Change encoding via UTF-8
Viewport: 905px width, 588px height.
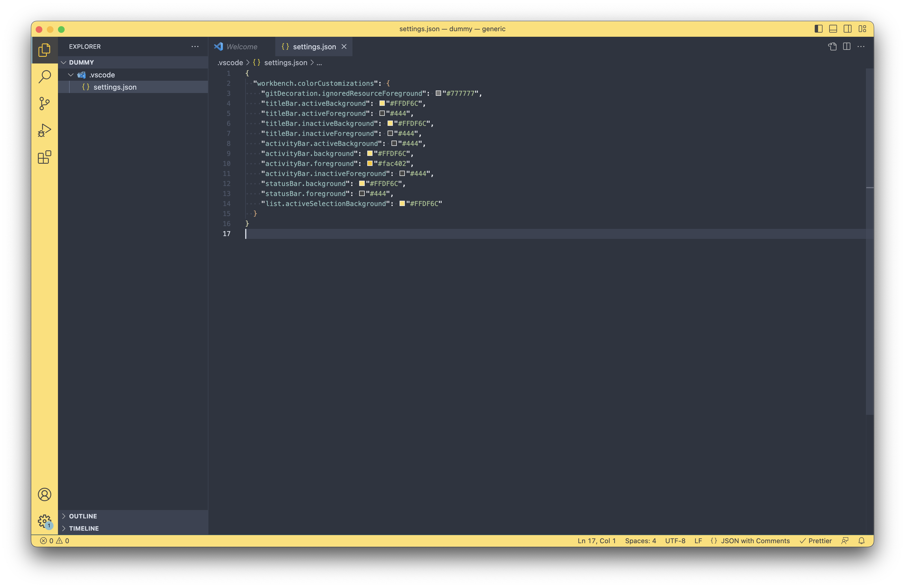coord(675,540)
